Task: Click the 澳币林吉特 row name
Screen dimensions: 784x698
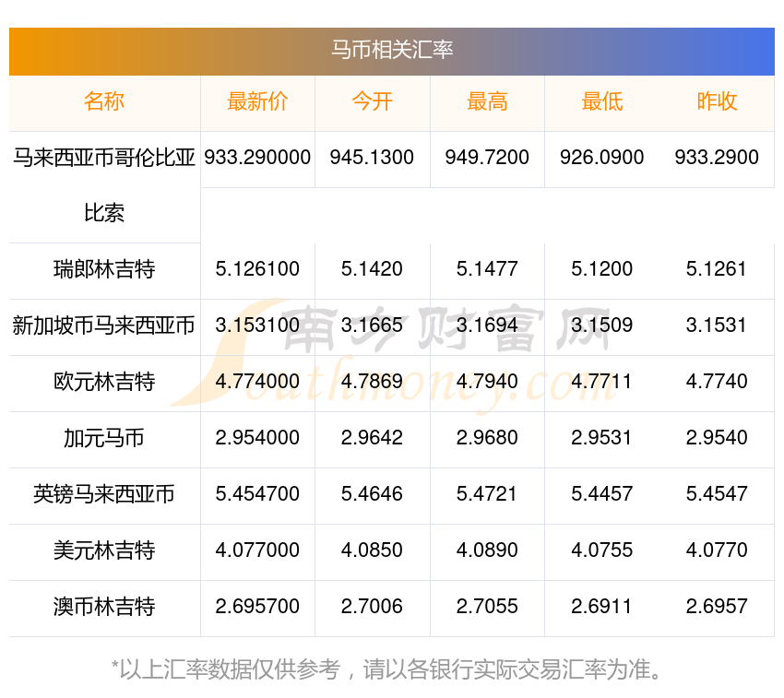Action: tap(104, 607)
